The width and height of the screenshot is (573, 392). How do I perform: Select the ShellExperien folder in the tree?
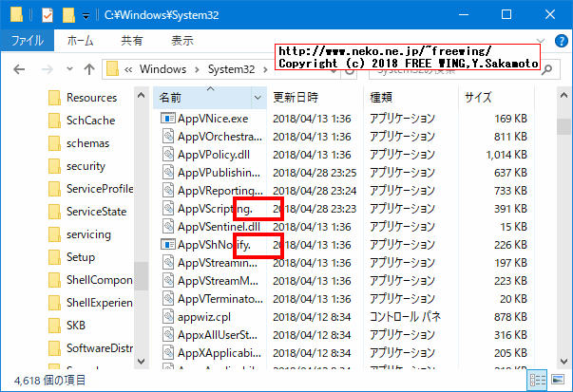[90, 303]
